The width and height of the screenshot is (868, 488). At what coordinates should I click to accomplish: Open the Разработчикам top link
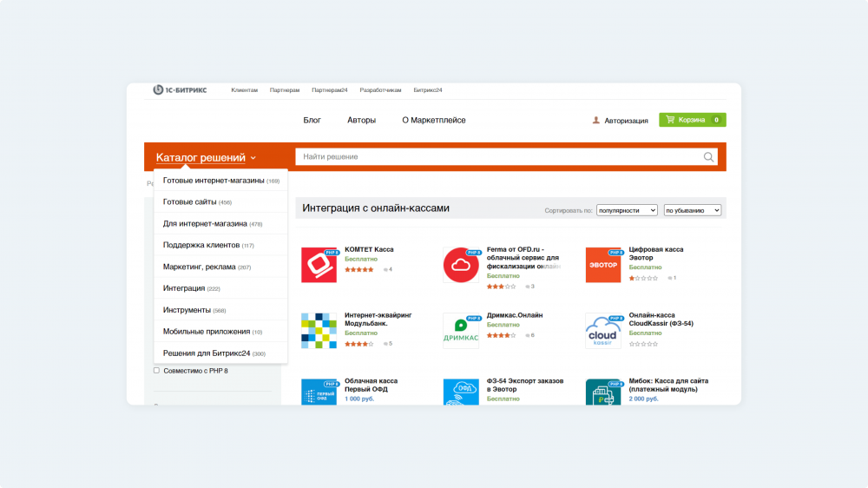[x=380, y=90]
